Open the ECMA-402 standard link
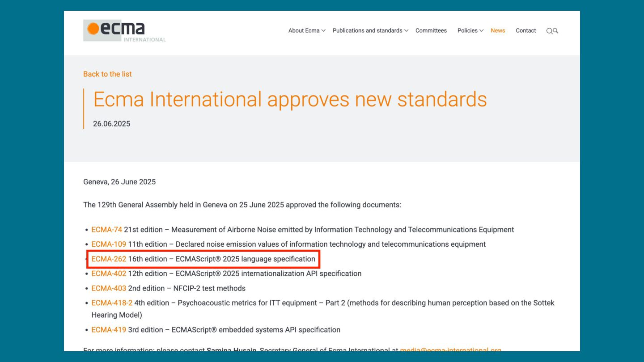The image size is (644, 362). pyautogui.click(x=109, y=274)
